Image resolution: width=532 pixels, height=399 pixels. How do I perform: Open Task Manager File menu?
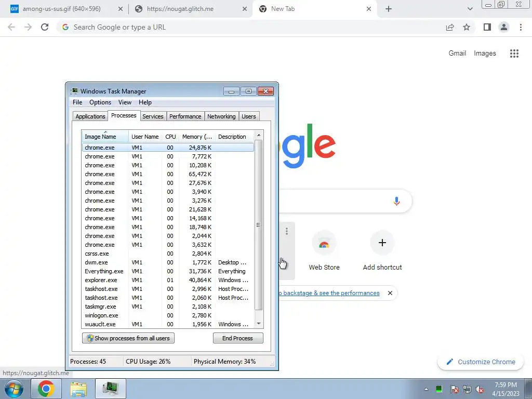point(77,102)
